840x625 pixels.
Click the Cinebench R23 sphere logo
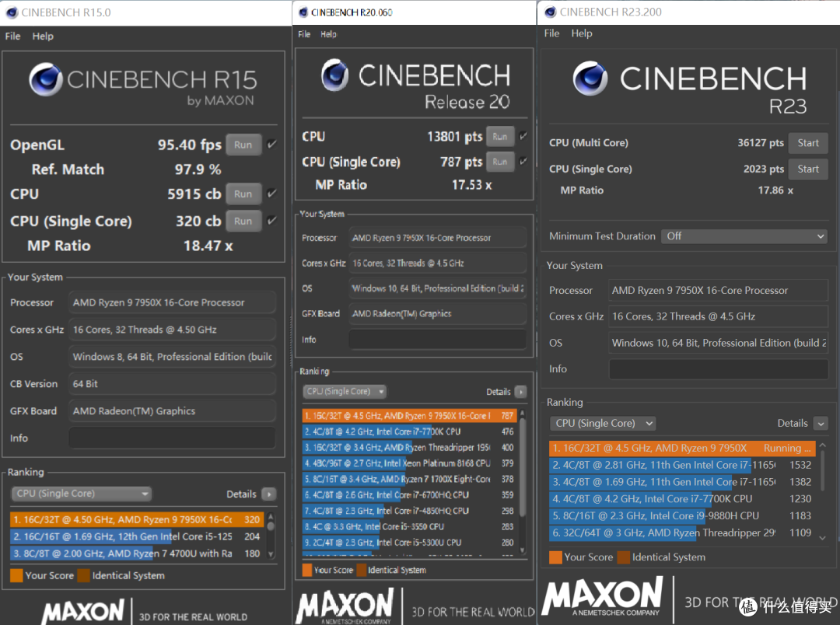(590, 79)
